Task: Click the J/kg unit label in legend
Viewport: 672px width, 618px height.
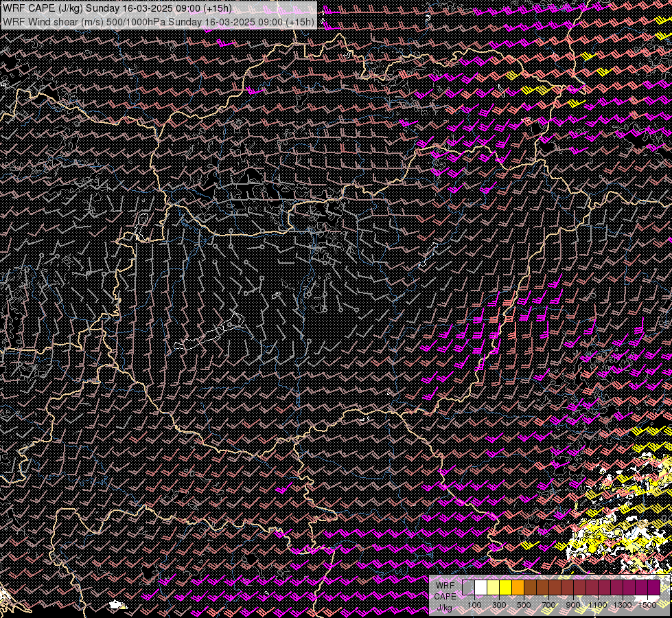Action: coord(444,608)
